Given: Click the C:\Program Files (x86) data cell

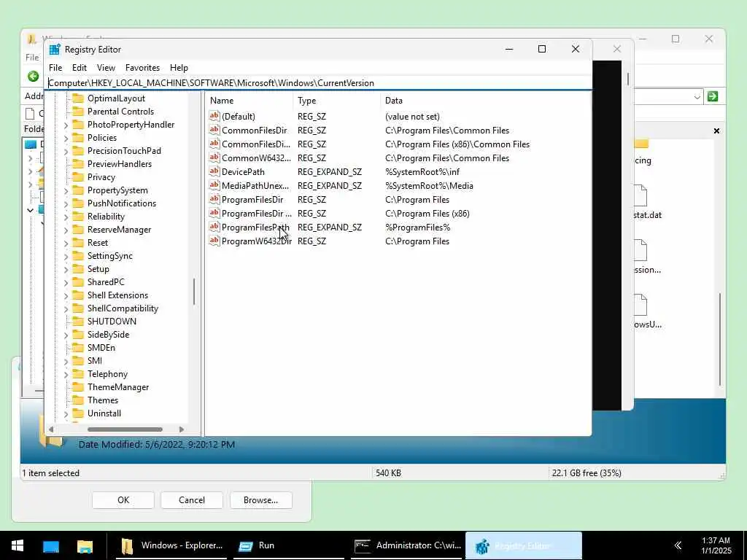Looking at the screenshot, I should coord(427,214).
